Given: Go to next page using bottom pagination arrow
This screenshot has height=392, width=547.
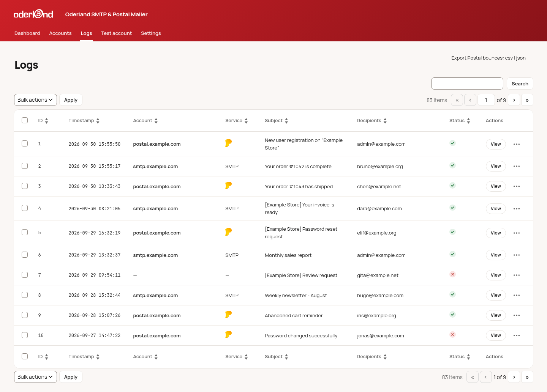Looking at the screenshot, I should coord(514,377).
